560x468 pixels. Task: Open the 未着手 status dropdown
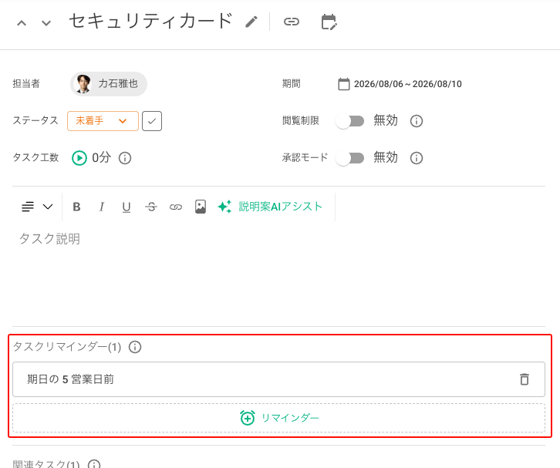coord(103,121)
